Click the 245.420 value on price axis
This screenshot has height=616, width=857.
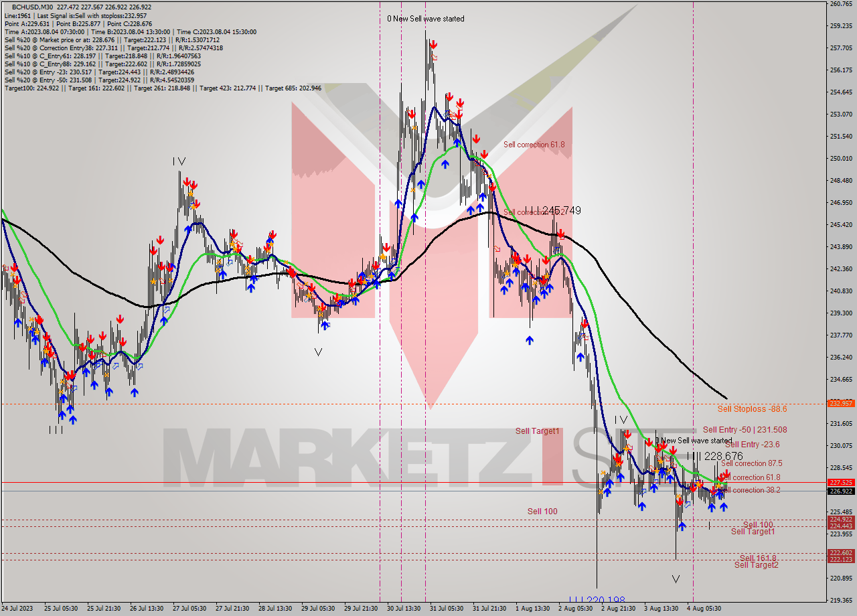[x=841, y=225]
